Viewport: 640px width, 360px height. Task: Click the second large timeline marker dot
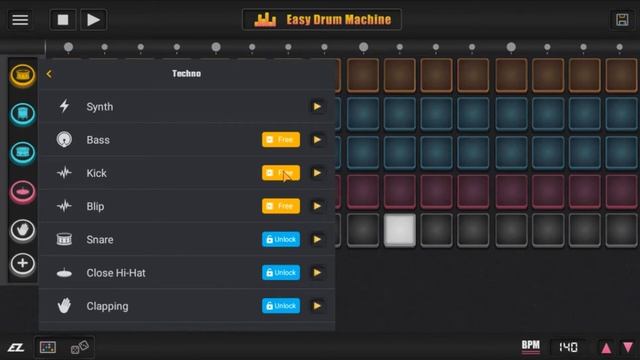[216, 47]
